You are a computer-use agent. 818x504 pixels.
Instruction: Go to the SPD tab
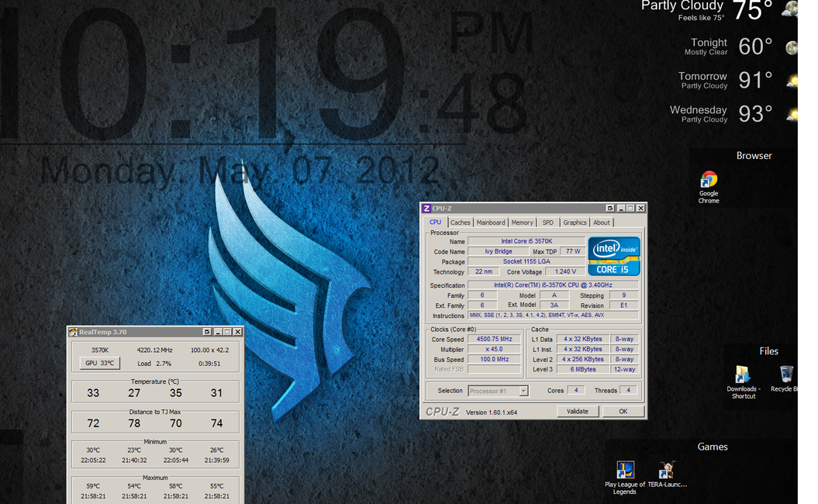point(548,223)
